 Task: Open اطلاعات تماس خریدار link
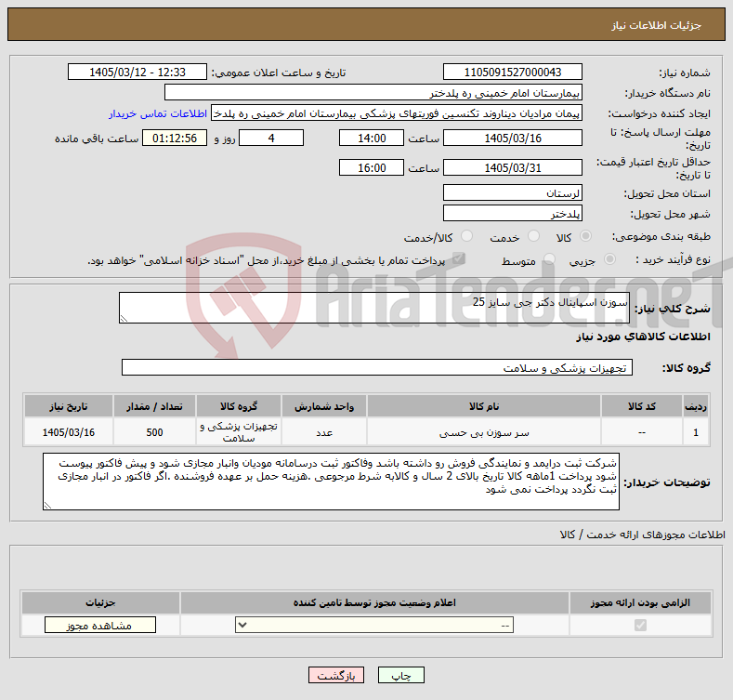pos(158,113)
